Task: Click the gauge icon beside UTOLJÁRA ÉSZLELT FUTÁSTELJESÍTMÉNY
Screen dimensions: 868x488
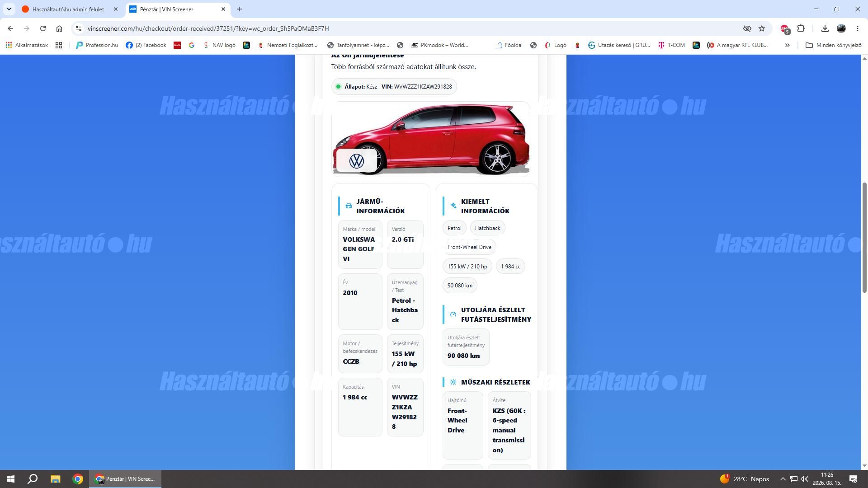Action: point(453,314)
